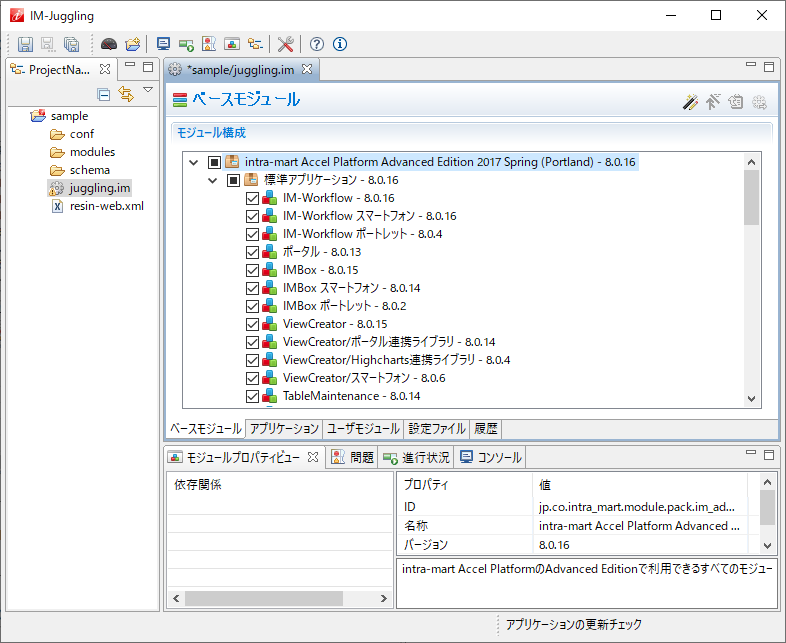Click the module property view toolbar icon
This screenshot has height=643, width=786.
232,44
